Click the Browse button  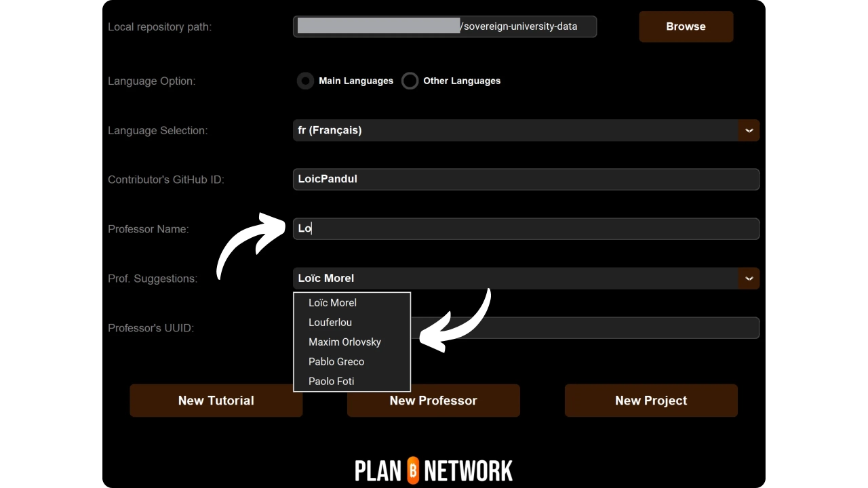(x=686, y=26)
